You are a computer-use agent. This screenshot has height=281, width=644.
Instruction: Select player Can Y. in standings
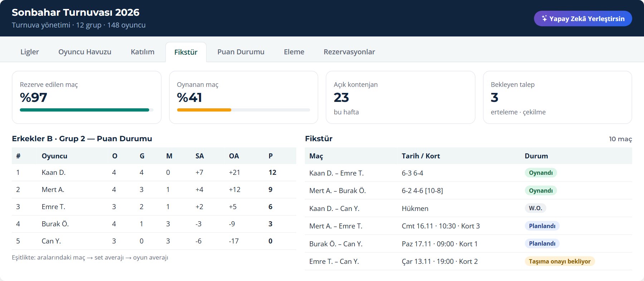pyautogui.click(x=51, y=241)
